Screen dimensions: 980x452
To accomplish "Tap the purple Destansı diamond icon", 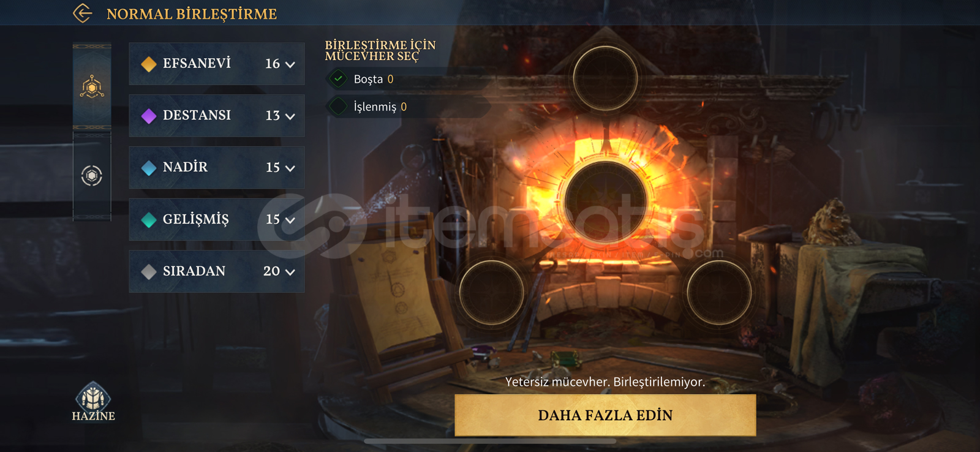I will click(x=149, y=116).
